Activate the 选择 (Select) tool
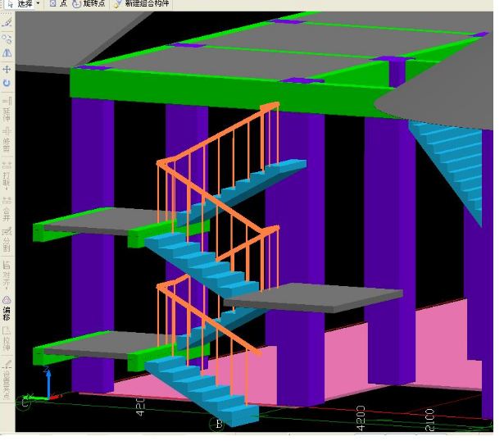This screenshot has width=504, height=441. (x=20, y=3)
